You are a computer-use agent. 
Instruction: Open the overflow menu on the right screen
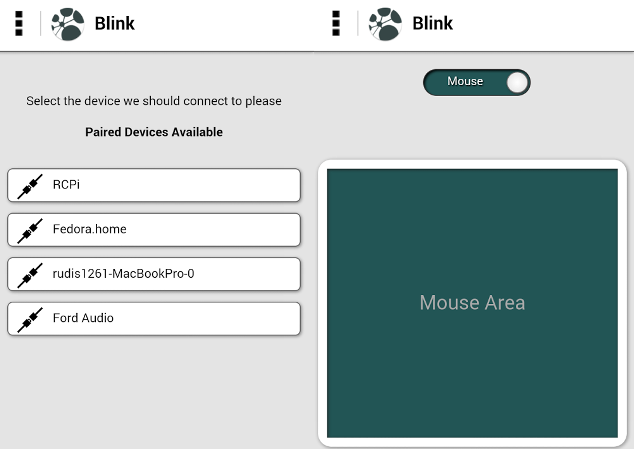[x=336, y=23]
